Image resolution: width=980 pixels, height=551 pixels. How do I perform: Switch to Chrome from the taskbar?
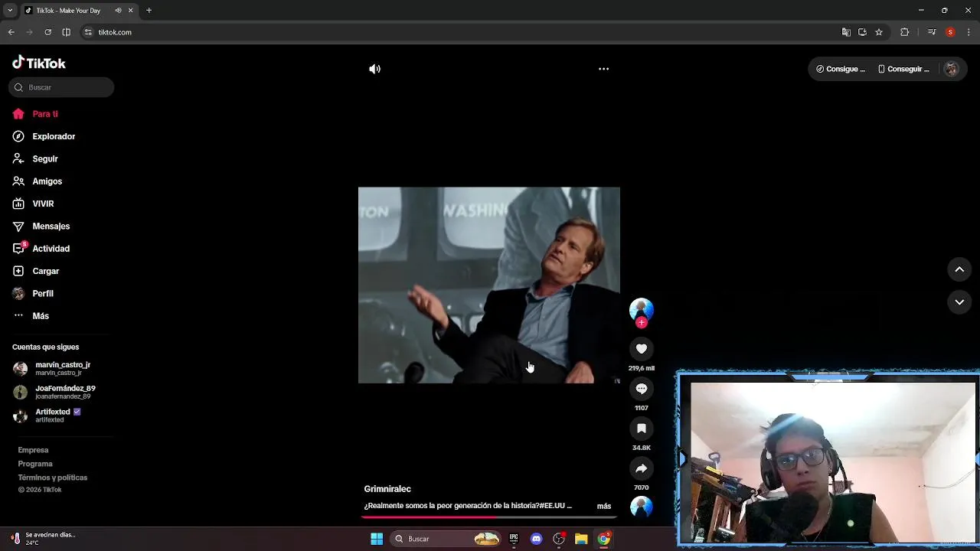point(603,539)
